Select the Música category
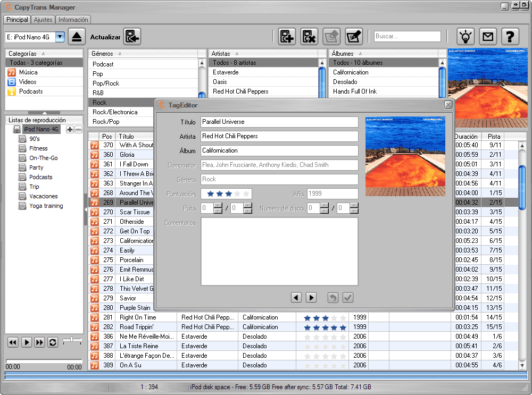Viewport: 532px width, 395px height. coord(44,72)
